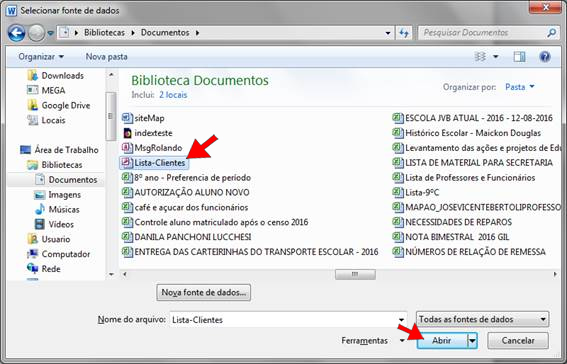The image size is (567, 364).
Task: Select Bibliotecas in the address path
Action: [104, 33]
